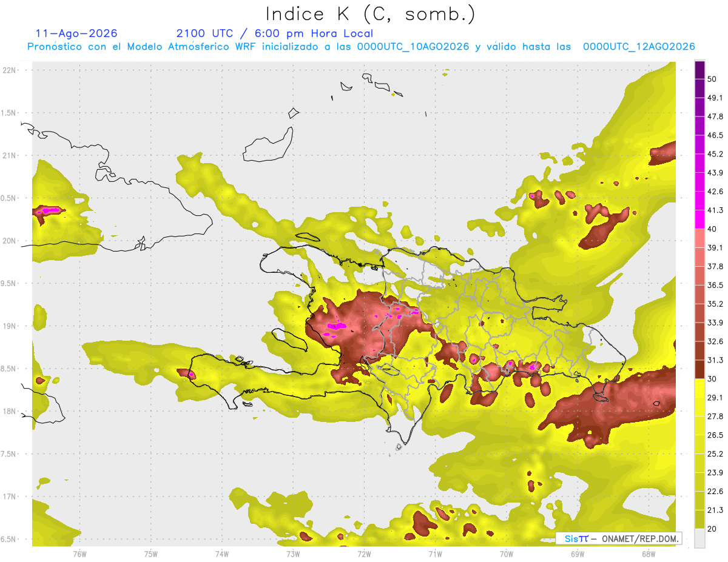This screenshot has height=562, width=728.
Task: Click legend value '22.6'
Action: 715,492
